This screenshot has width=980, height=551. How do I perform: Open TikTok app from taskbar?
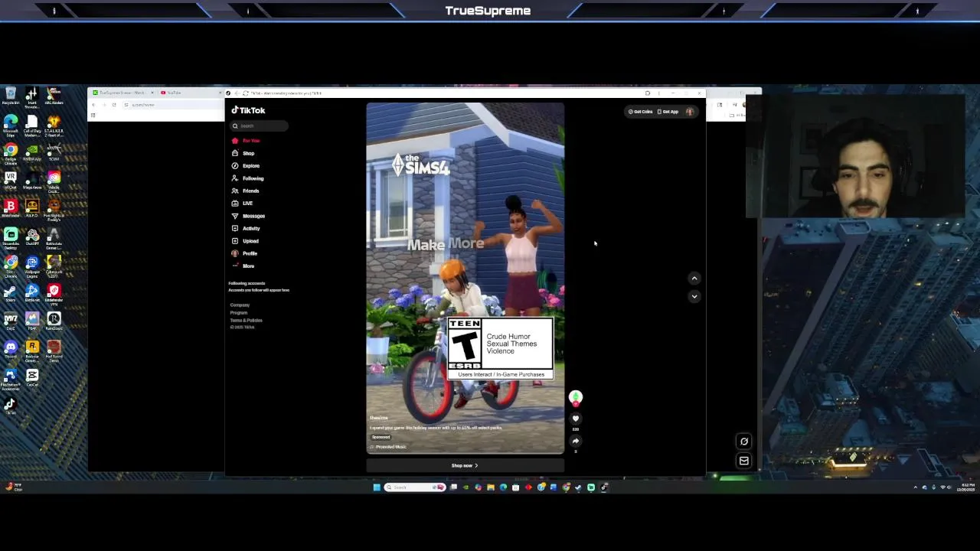603,487
